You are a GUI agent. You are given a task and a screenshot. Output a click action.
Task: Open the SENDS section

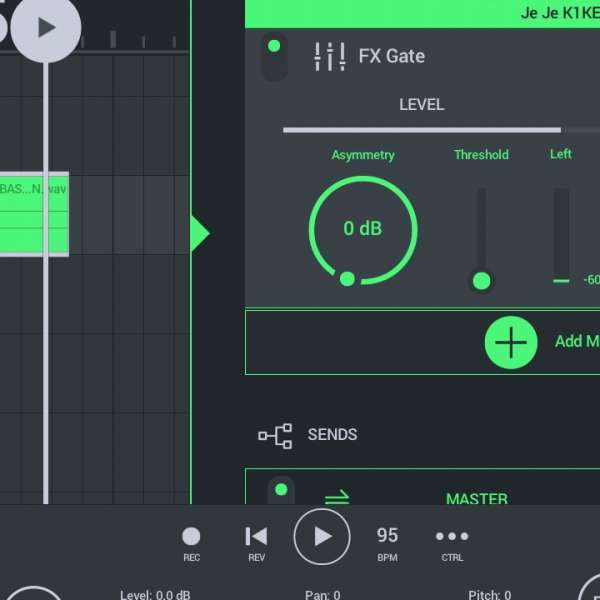tap(332, 435)
